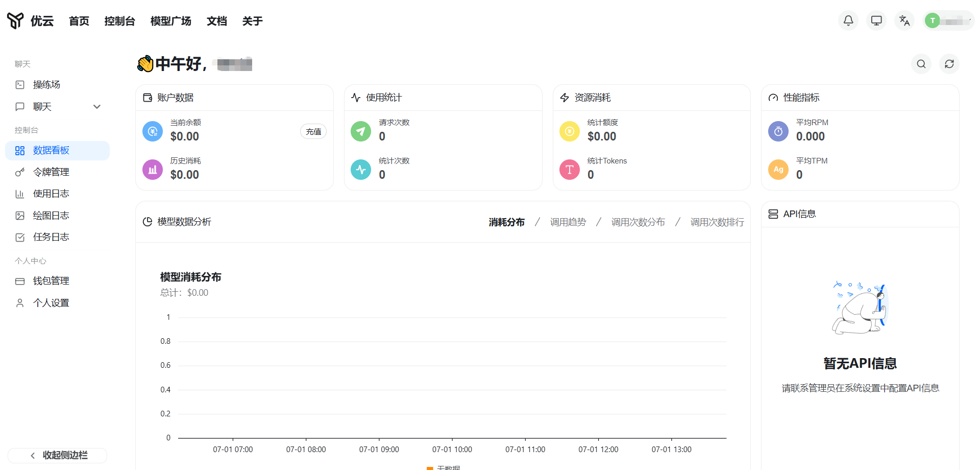980x470 pixels.
Task: Open 钱包管理 in the sidebar
Action: pyautogui.click(x=57, y=281)
